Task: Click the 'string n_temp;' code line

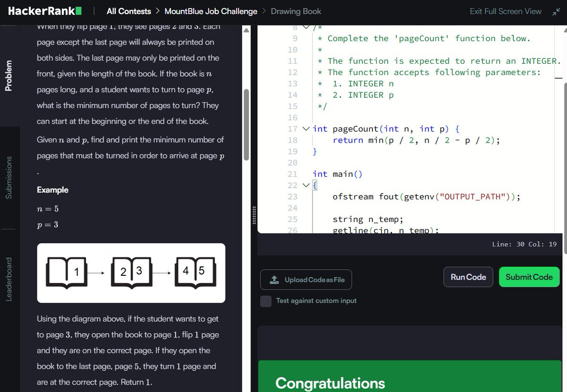Action: (x=368, y=220)
